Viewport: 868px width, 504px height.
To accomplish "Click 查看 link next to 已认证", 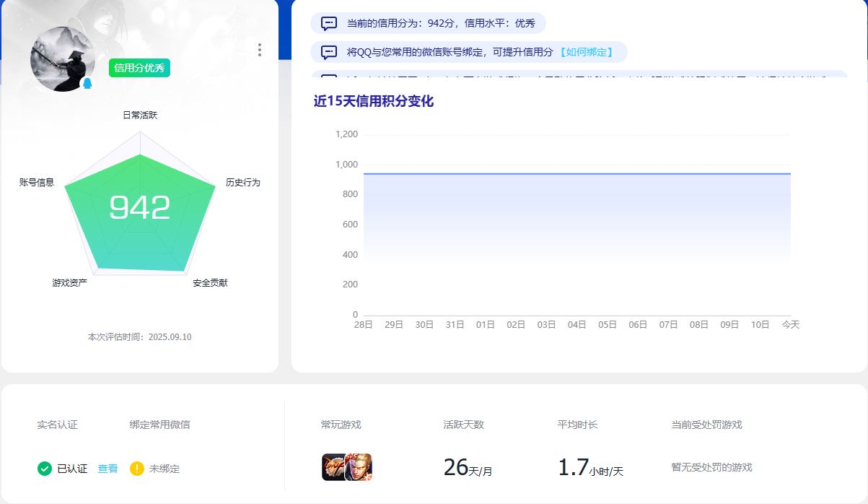I will (108, 469).
